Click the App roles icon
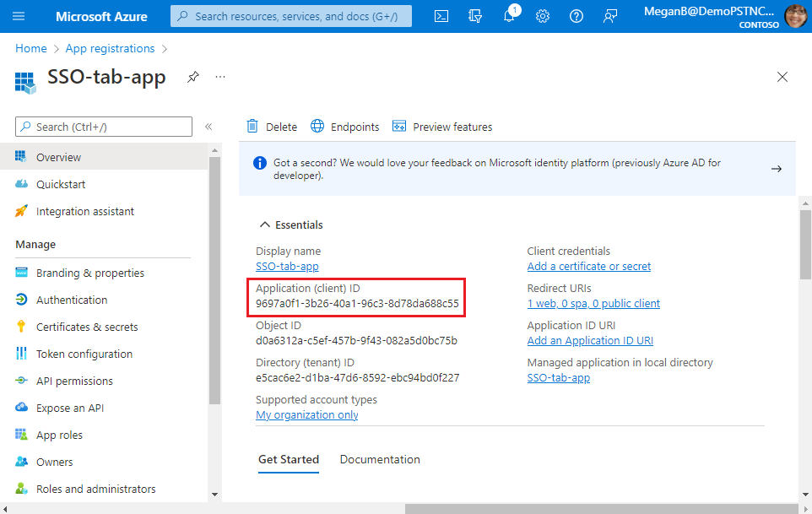 point(21,435)
